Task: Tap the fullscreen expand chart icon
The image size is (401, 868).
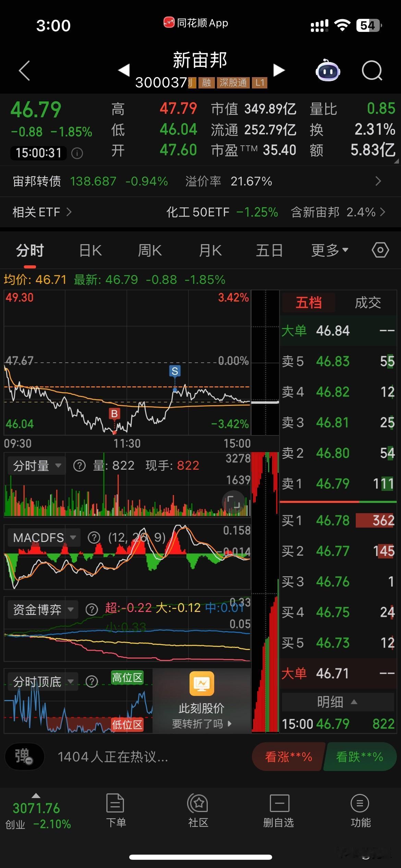Action: (x=233, y=503)
